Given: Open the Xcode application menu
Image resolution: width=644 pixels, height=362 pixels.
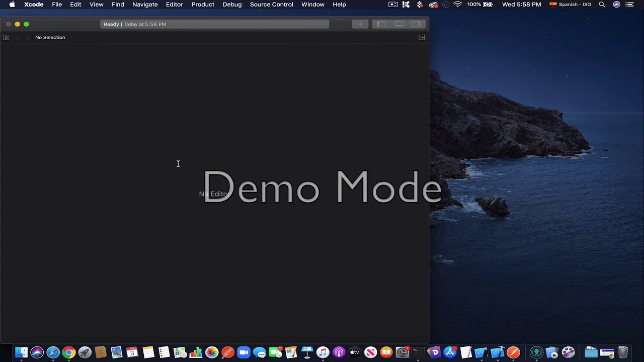Looking at the screenshot, I should coord(34,5).
